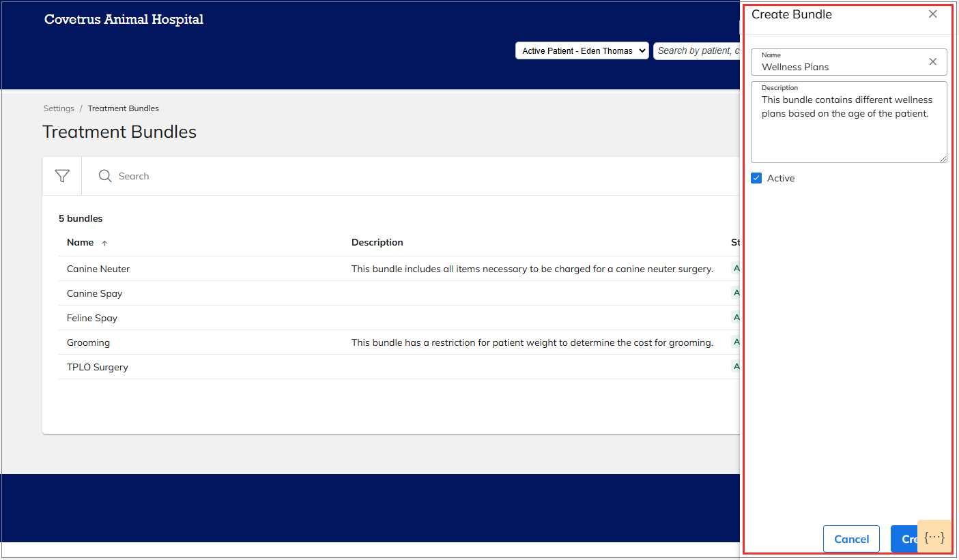Open the Active Patient dropdown
The width and height of the screenshot is (959, 560).
click(582, 50)
